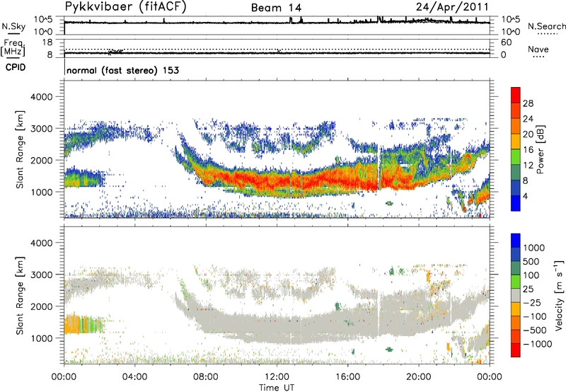The width and height of the screenshot is (566, 392).
Task: Click the 16:00 time tick label
Action: coord(347,377)
